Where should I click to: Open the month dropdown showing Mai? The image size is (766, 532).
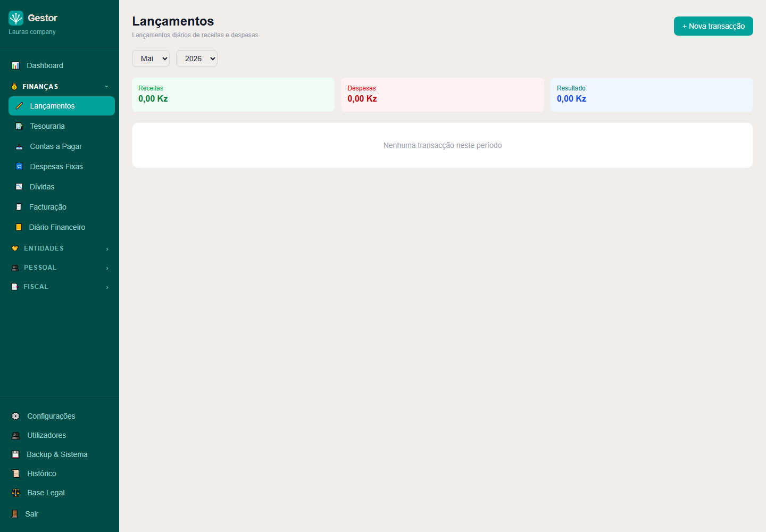(151, 59)
